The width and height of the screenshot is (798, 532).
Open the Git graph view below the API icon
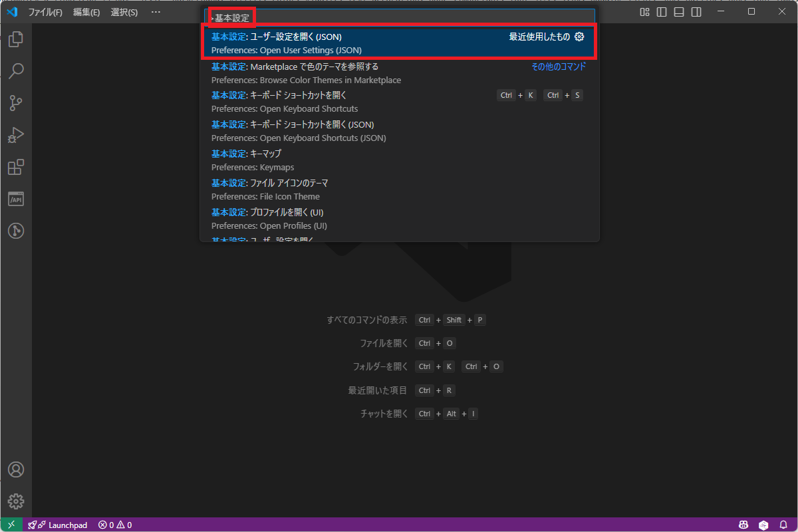click(x=15, y=231)
